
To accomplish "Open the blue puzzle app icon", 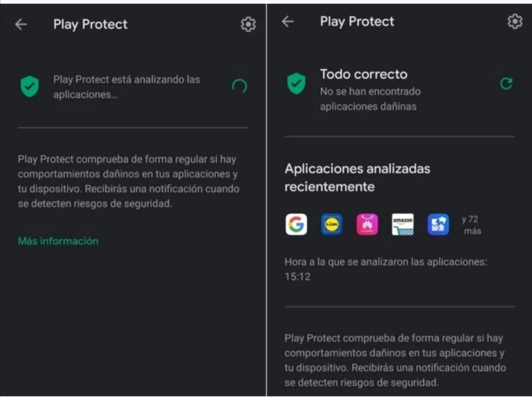I will tap(438, 224).
